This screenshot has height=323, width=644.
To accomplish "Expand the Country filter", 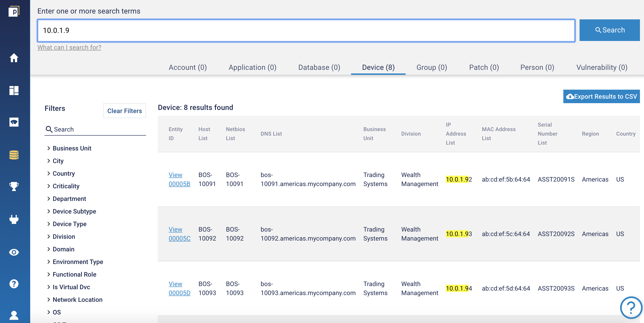I will [x=61, y=174].
